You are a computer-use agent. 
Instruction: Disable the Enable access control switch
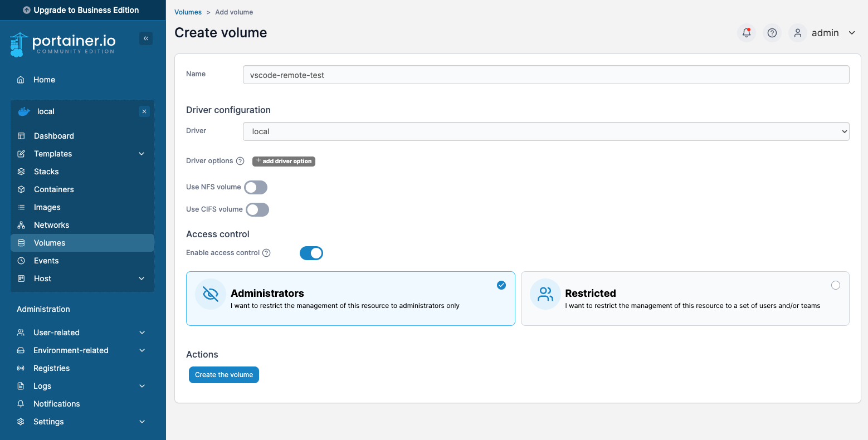(x=311, y=253)
